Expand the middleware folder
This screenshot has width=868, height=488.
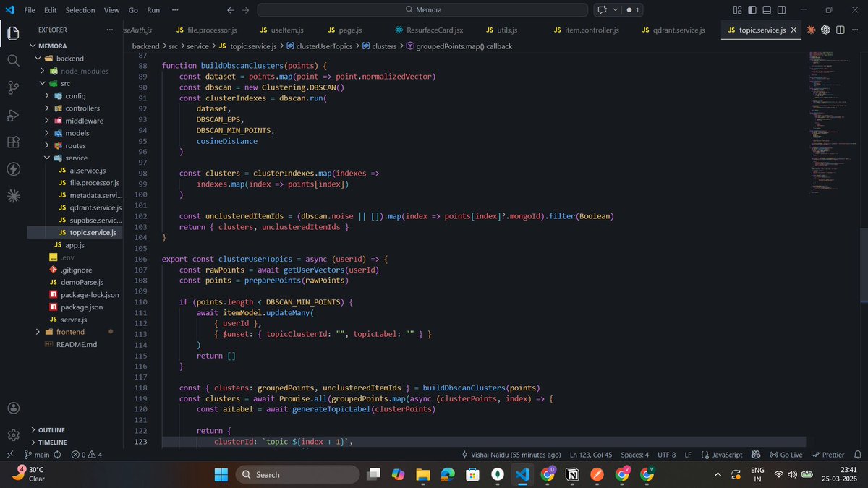(47, 121)
